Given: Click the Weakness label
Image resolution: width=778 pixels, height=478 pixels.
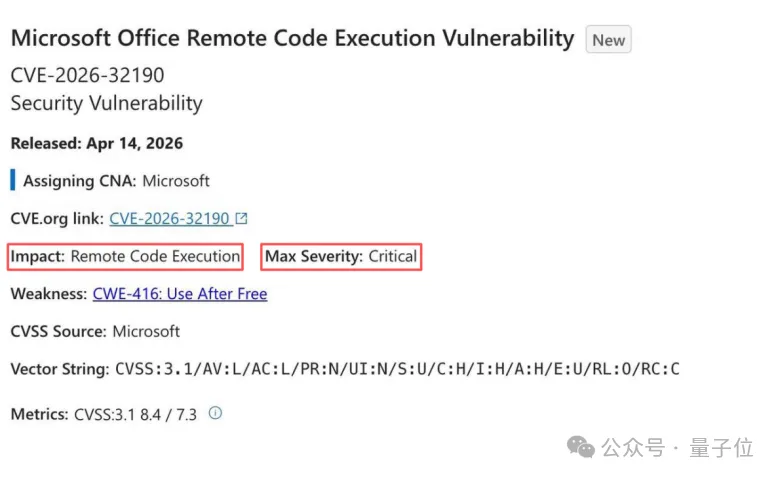Looking at the screenshot, I should (x=49, y=294).
